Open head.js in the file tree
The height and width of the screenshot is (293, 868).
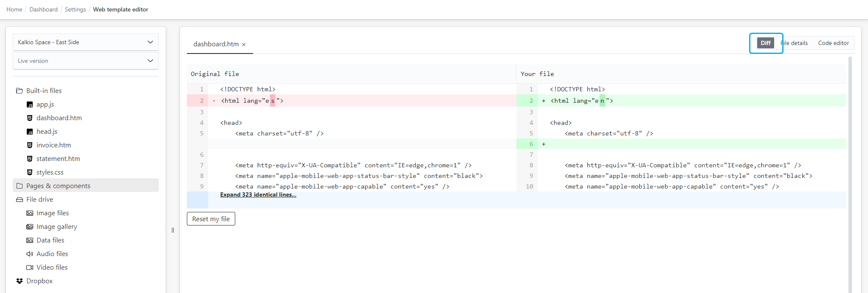pos(47,132)
